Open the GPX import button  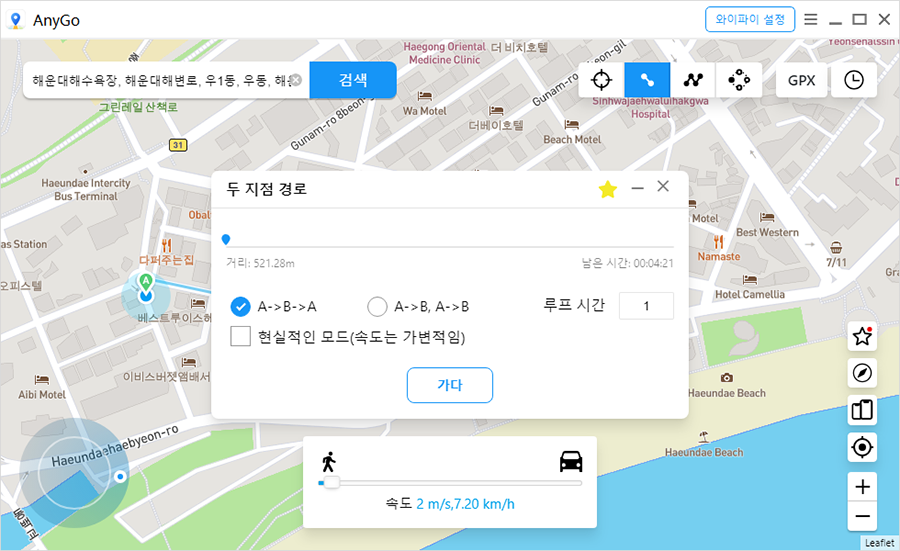coord(801,80)
